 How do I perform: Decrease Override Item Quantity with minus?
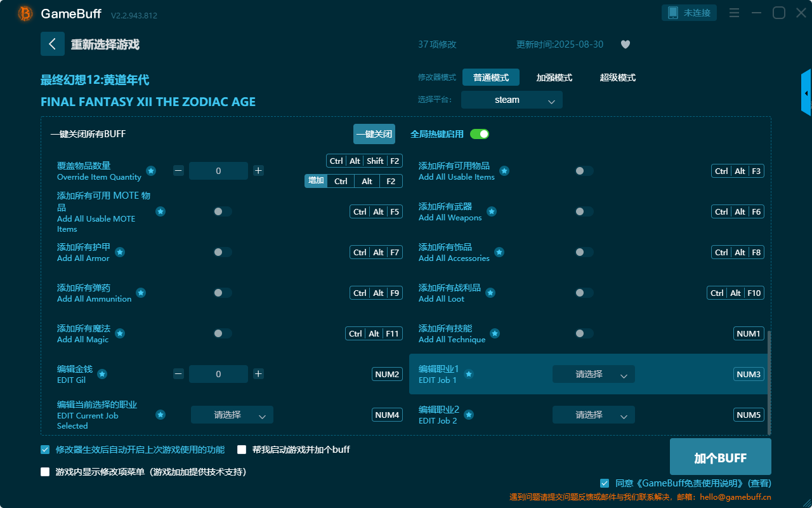[178, 171]
